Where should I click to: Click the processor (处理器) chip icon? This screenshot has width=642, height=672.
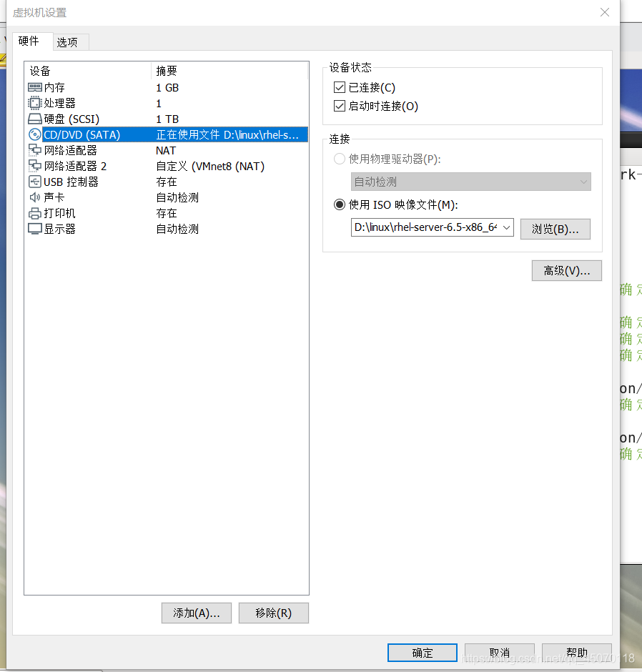(35, 103)
